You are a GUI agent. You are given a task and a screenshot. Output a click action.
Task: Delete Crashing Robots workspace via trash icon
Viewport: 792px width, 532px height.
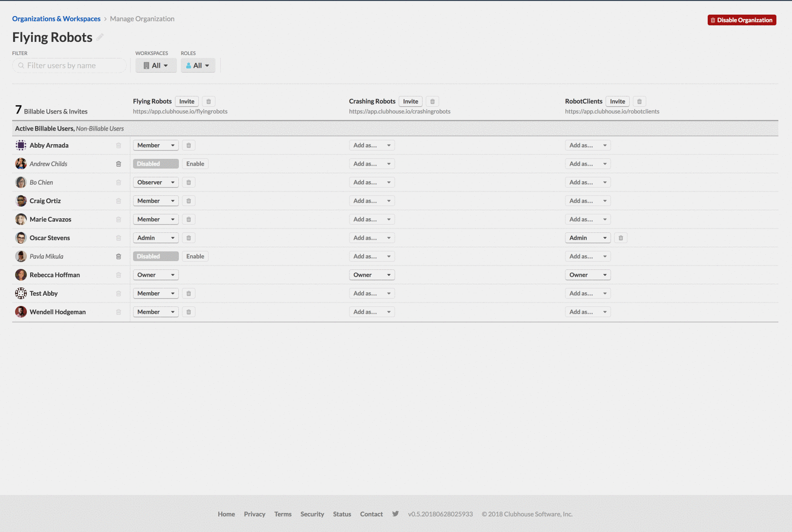432,101
